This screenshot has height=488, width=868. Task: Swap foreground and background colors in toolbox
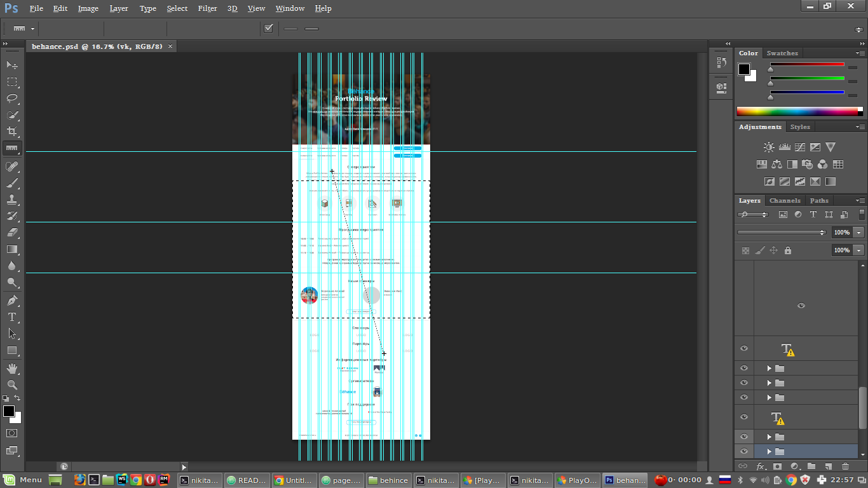coord(17,398)
